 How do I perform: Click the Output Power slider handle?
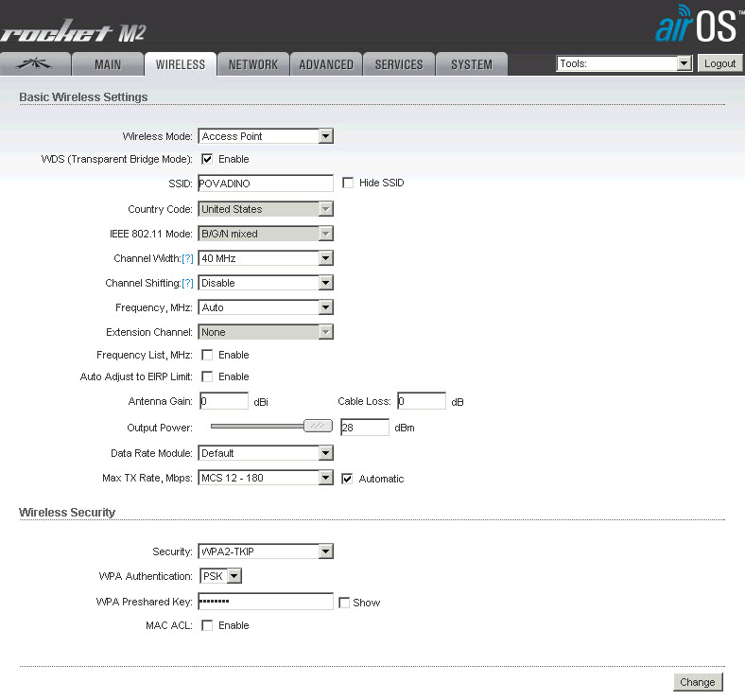318,427
